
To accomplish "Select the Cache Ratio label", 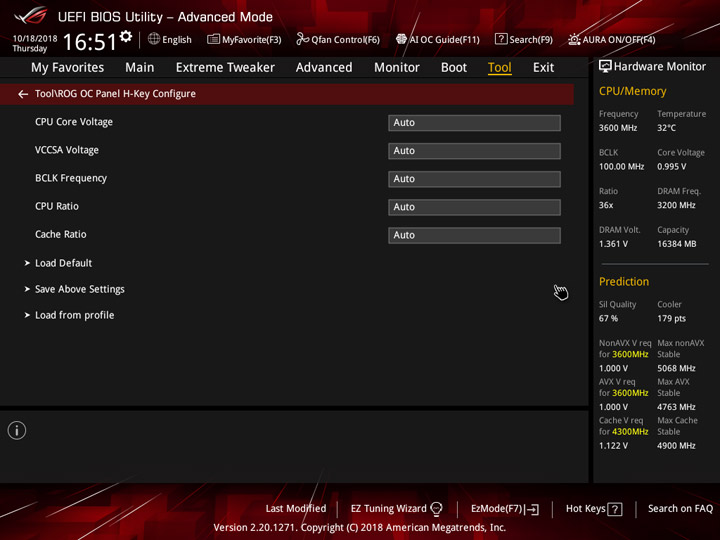I will (61, 234).
